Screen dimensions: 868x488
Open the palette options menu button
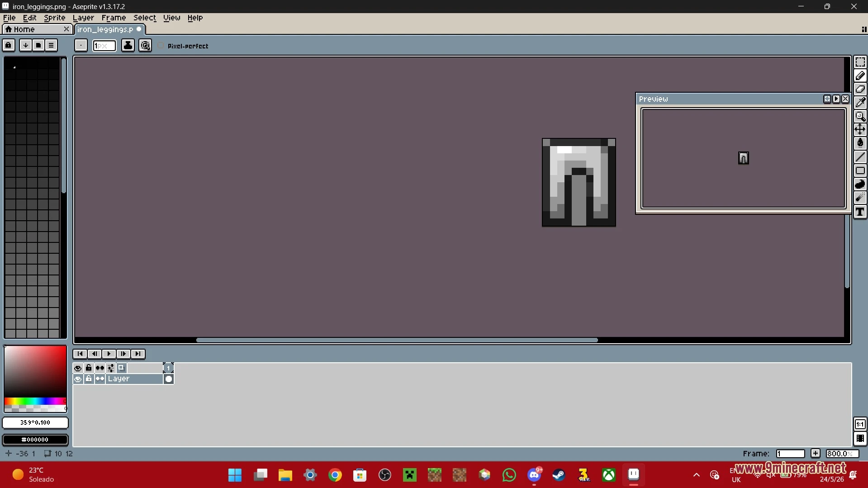(x=51, y=45)
